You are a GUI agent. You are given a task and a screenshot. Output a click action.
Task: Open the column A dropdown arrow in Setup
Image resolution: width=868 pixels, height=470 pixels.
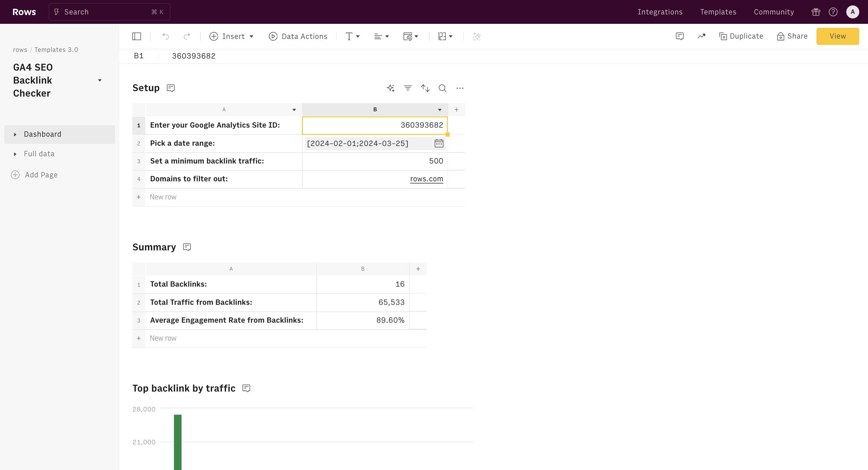(294, 110)
